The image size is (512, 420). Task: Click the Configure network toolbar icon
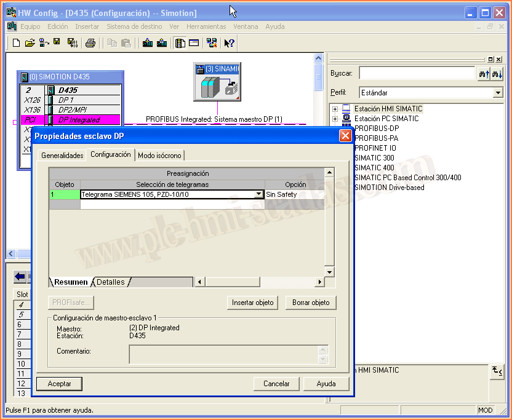(x=212, y=43)
